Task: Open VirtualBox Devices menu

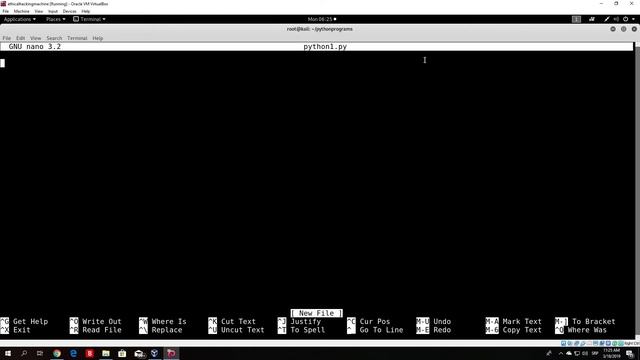Action: point(69,11)
